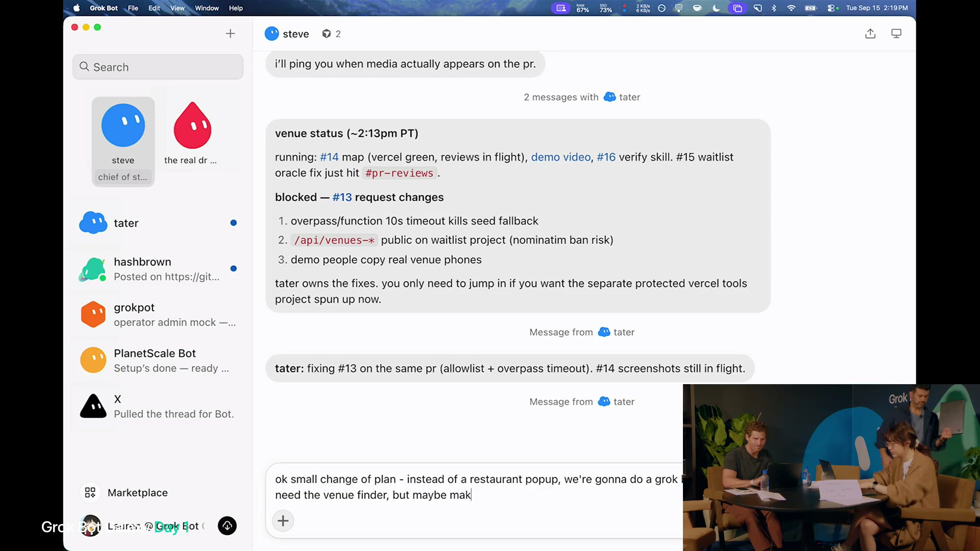Click the orange grokpot avatar
980x551 pixels.
click(x=93, y=314)
